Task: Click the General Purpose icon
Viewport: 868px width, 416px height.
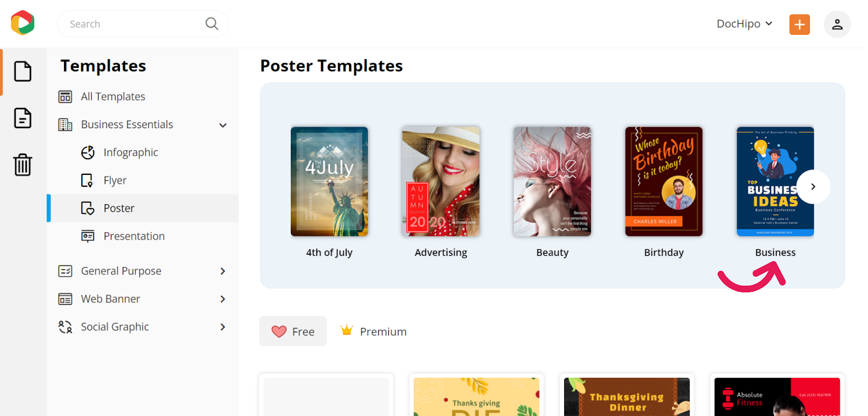Action: pyautogui.click(x=65, y=271)
